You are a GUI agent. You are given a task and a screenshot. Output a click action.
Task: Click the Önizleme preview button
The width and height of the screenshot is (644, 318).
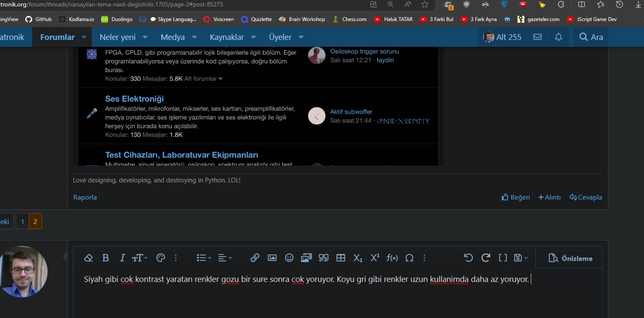[x=571, y=258]
